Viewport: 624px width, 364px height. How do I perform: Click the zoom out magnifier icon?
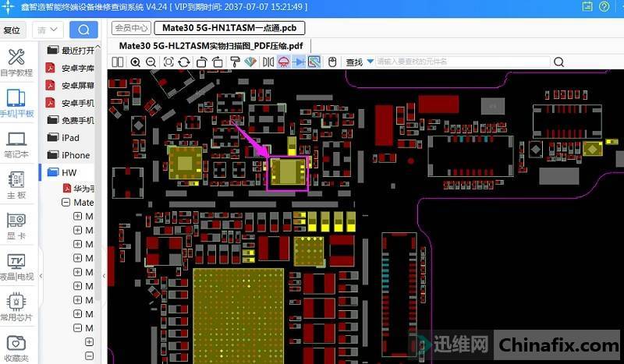[150, 62]
